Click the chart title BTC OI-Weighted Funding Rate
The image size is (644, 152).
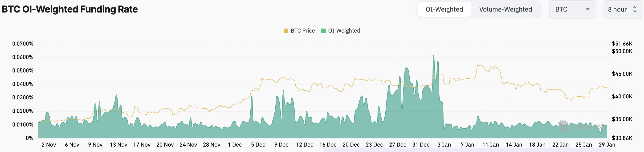tap(70, 9)
